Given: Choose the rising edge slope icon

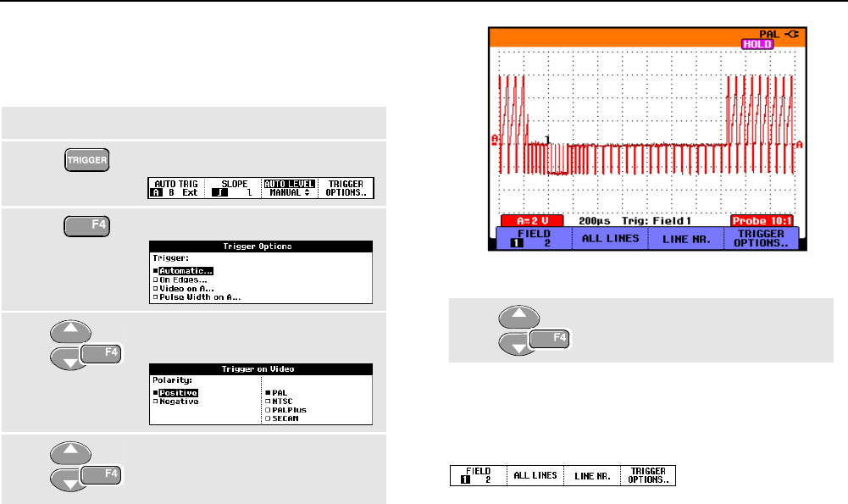Looking at the screenshot, I should tap(219, 192).
